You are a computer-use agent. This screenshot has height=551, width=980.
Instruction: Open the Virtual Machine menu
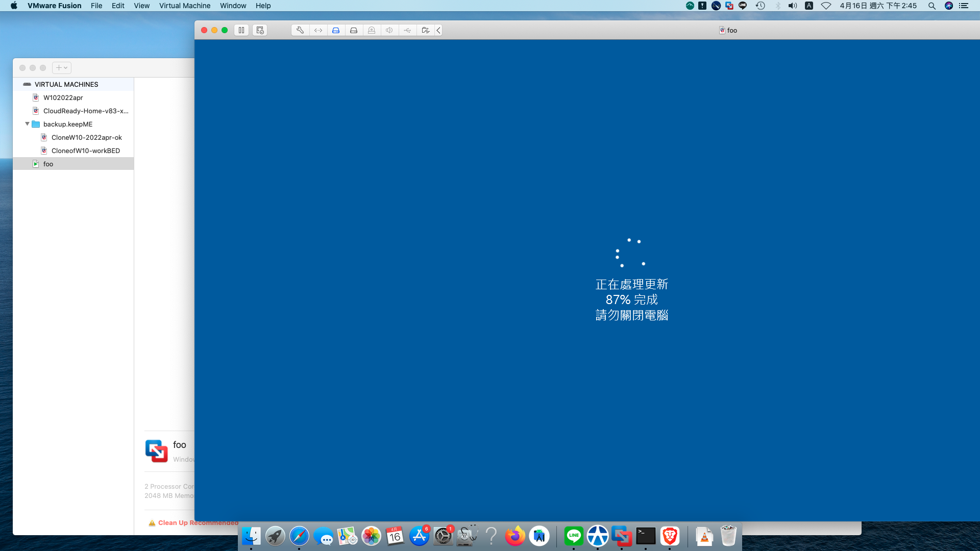184,6
